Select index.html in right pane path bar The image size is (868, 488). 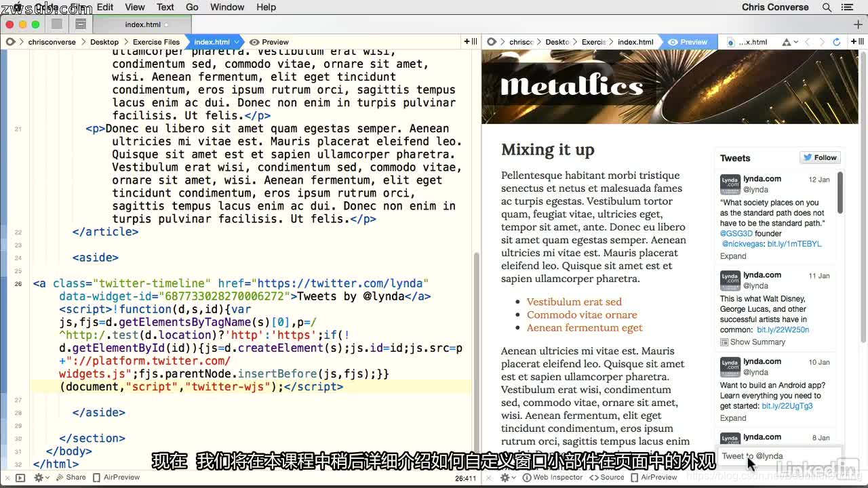(x=635, y=42)
